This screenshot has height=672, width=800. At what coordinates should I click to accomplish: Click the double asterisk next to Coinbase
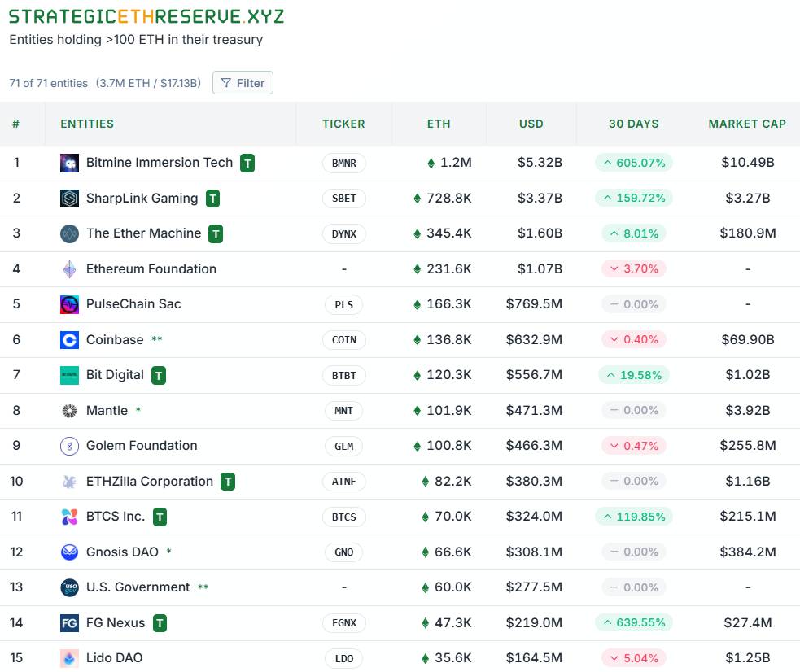pos(156,339)
